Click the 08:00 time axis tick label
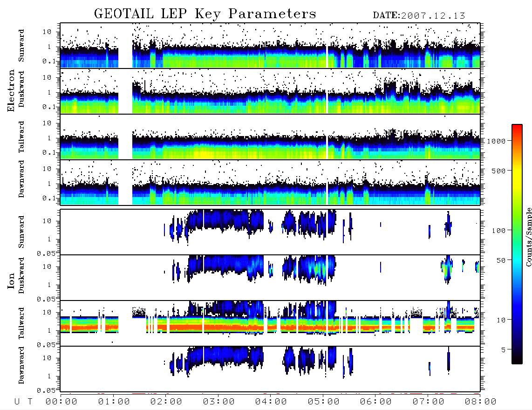The image size is (532, 410). [480, 402]
